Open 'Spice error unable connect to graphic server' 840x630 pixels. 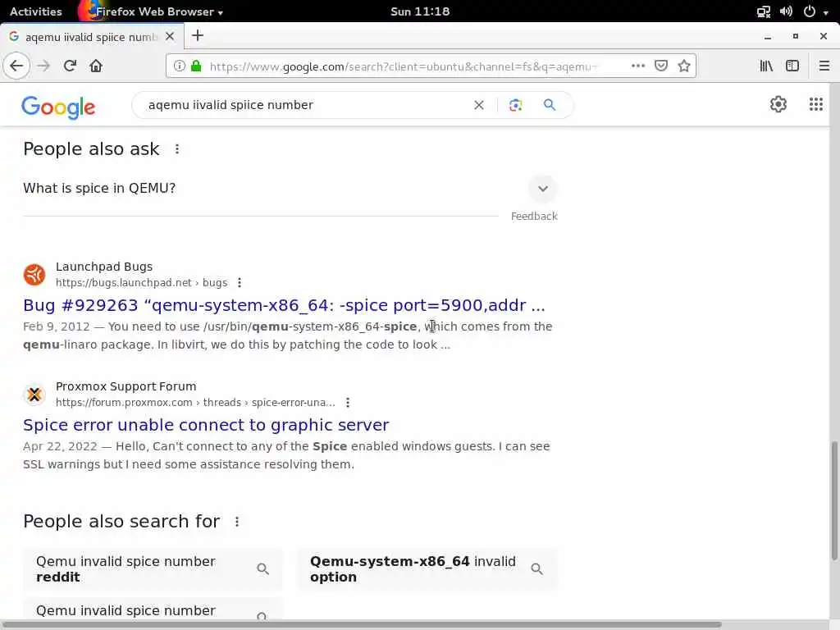click(x=206, y=425)
